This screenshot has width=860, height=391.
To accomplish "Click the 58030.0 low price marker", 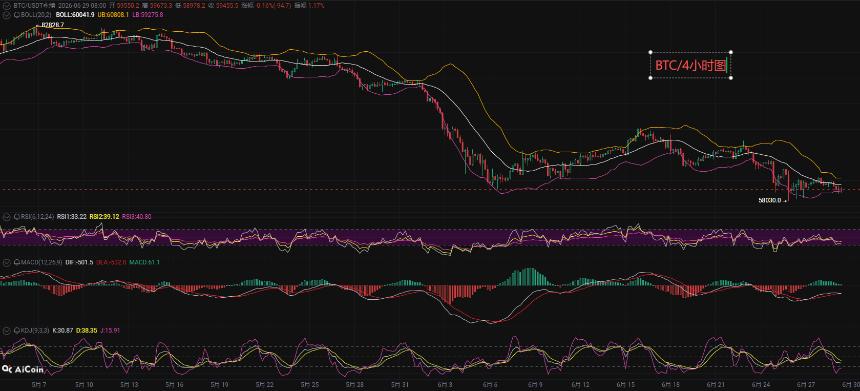I will pyautogui.click(x=770, y=200).
